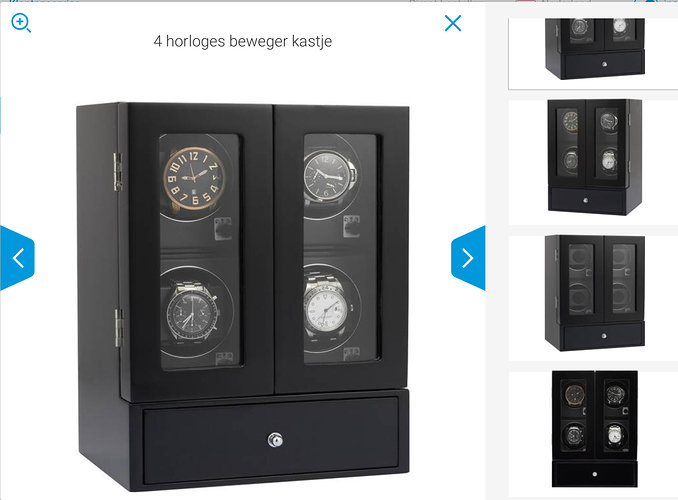678x500 pixels.
Task: Click the upper door hinge on the cabinet
Action: pos(118,172)
